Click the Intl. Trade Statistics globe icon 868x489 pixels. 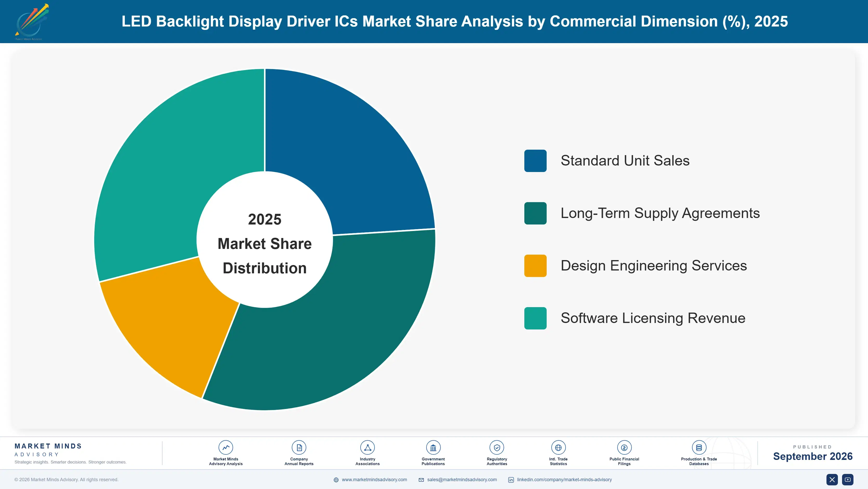(558, 447)
